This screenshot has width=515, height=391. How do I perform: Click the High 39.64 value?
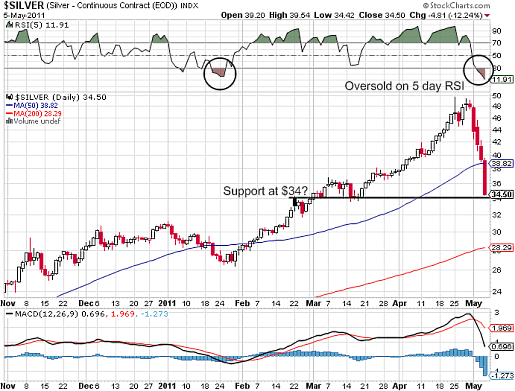point(290,15)
